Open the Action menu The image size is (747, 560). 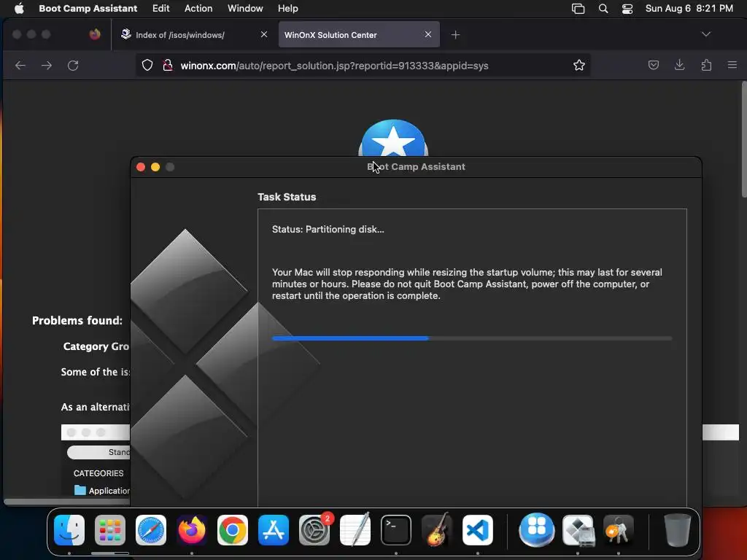pos(198,8)
